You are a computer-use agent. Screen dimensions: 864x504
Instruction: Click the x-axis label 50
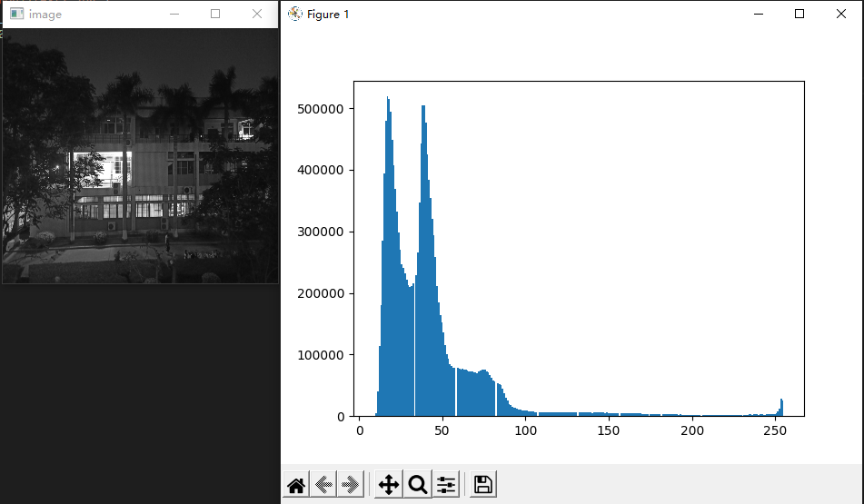(442, 430)
